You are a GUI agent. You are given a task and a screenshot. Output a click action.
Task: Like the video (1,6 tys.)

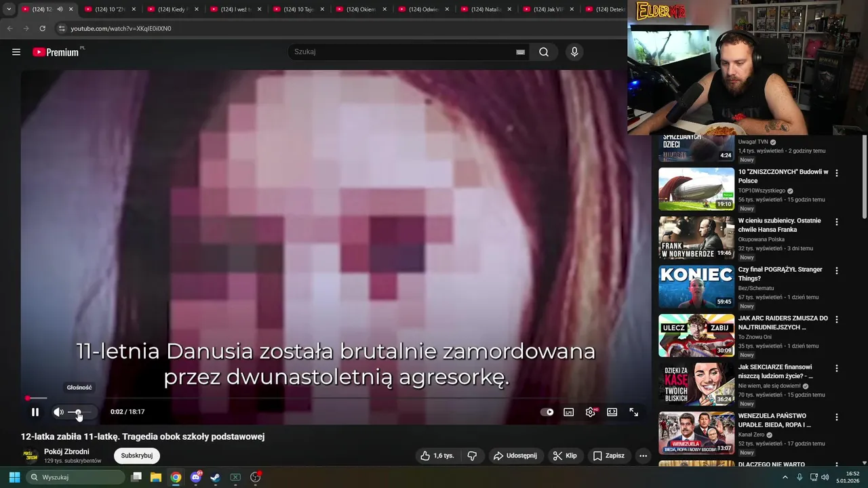click(437, 455)
